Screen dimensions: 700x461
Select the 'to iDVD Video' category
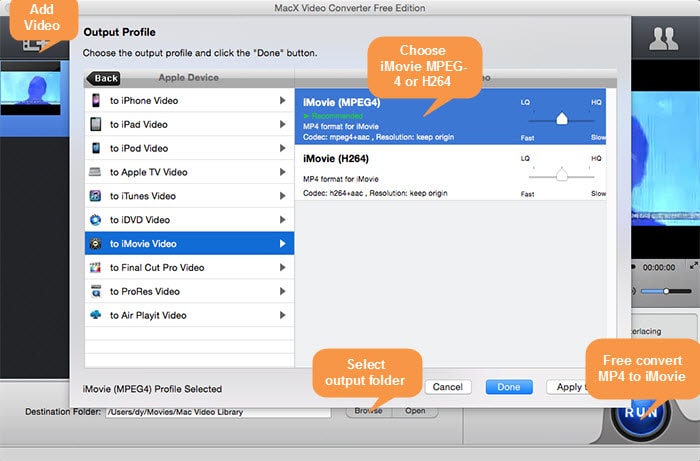pyautogui.click(x=189, y=220)
